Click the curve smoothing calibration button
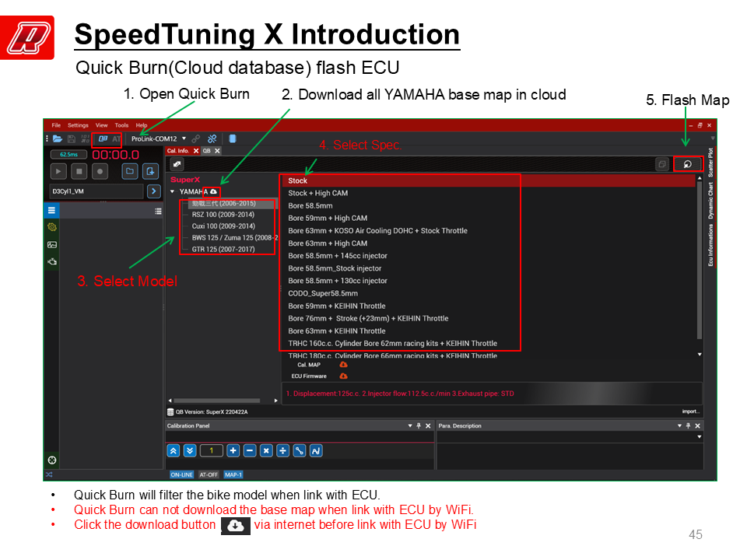This screenshot has height=560, width=747. (316, 450)
